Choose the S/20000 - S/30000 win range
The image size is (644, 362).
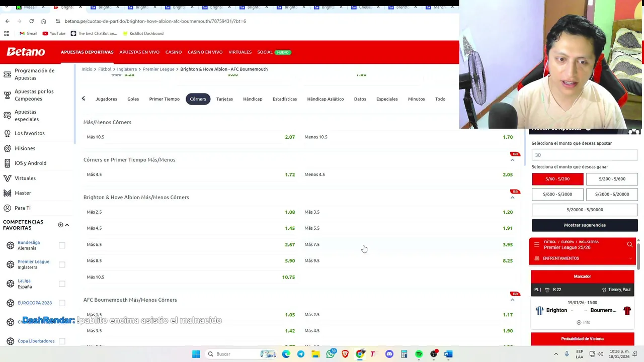(585, 210)
